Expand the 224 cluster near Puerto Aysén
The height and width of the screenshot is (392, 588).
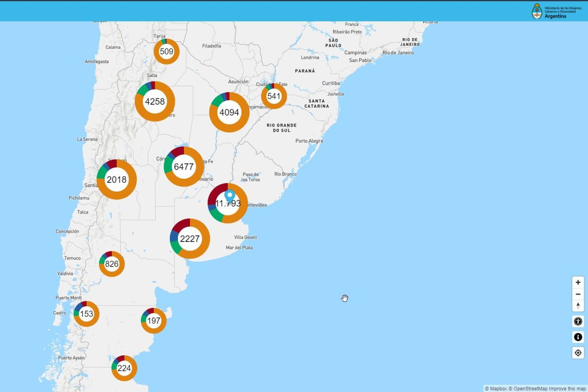(x=124, y=368)
